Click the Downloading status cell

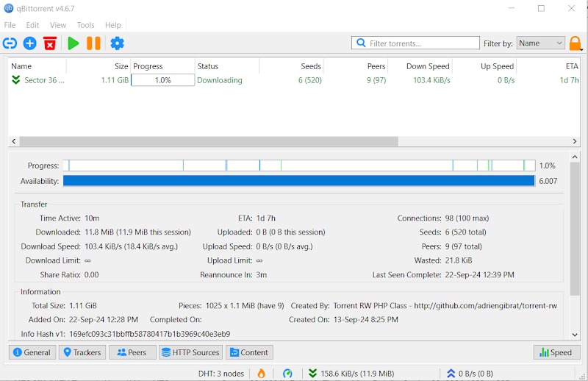[220, 80]
